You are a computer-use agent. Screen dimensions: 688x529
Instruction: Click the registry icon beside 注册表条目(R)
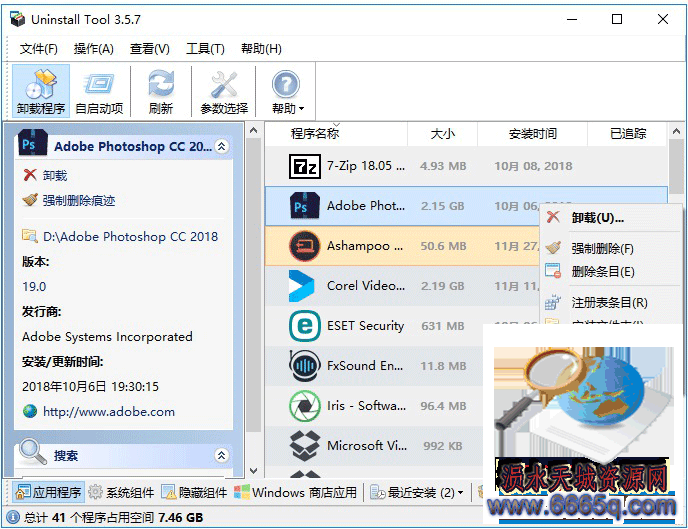coord(553,302)
